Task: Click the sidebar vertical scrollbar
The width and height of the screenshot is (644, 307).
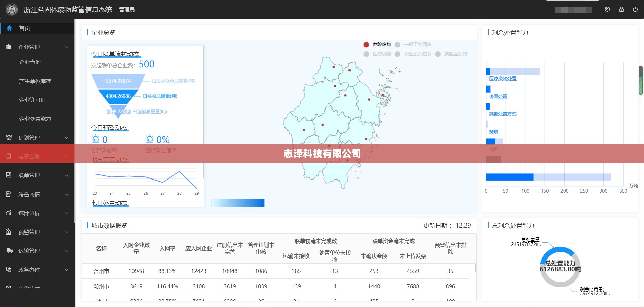Action: (74, 121)
